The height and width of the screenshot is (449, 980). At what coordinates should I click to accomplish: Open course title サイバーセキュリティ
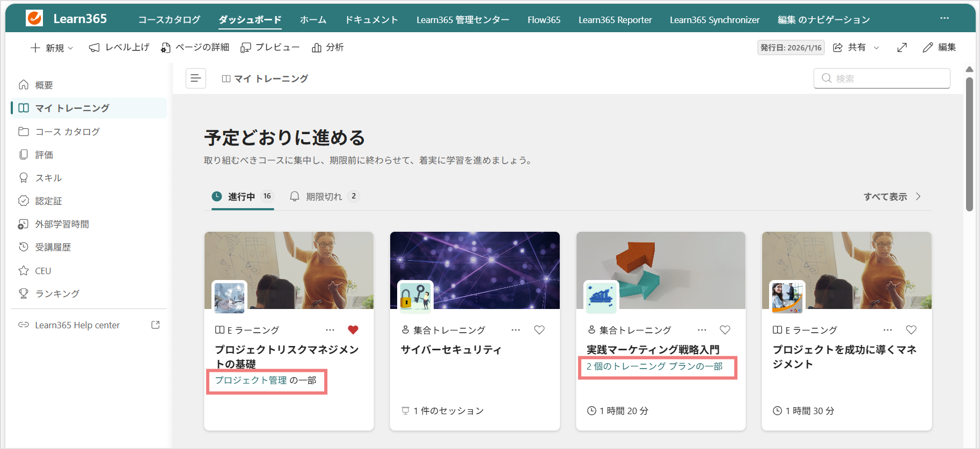tap(451, 350)
